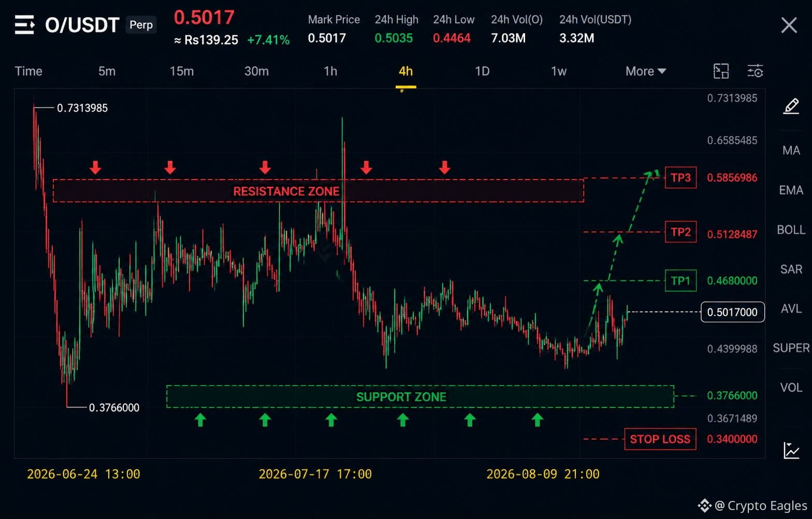This screenshot has width=812, height=519.
Task: Switch to the Time chart tab
Action: pos(28,71)
